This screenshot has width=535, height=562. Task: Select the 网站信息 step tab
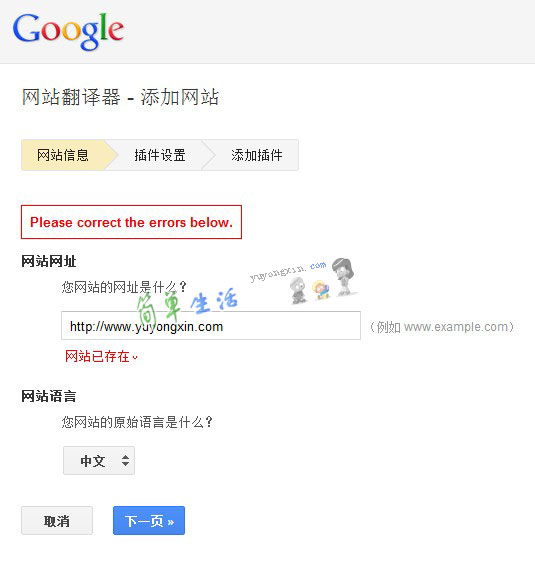pyautogui.click(x=63, y=155)
